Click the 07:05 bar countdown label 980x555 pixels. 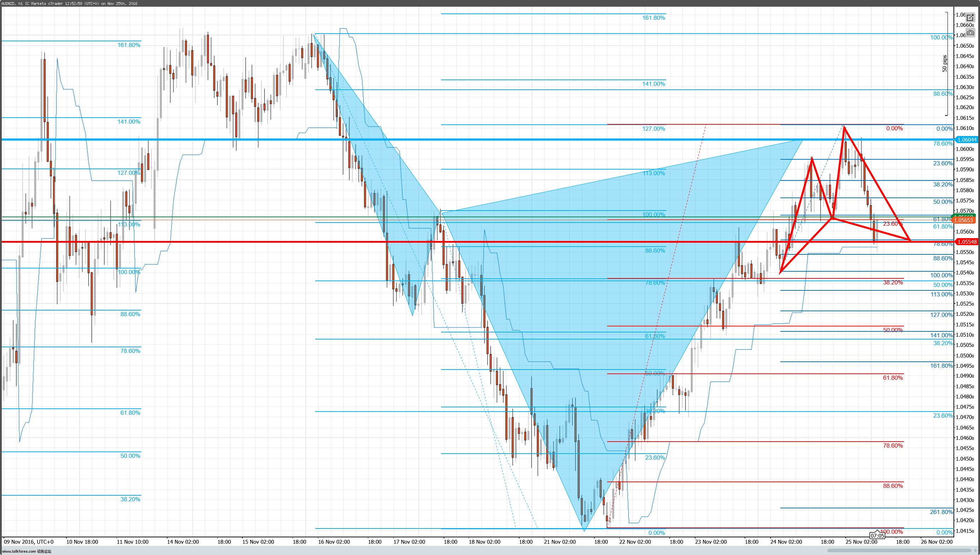click(878, 536)
